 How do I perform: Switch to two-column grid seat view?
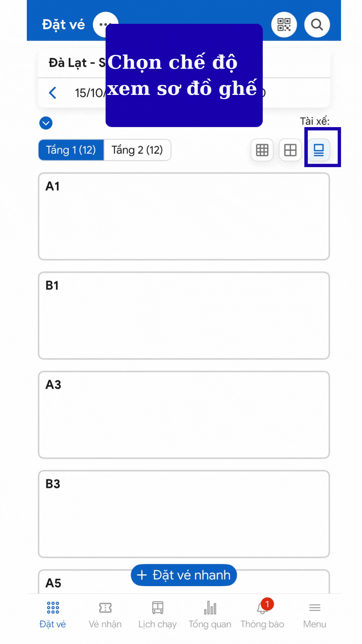pos(290,150)
